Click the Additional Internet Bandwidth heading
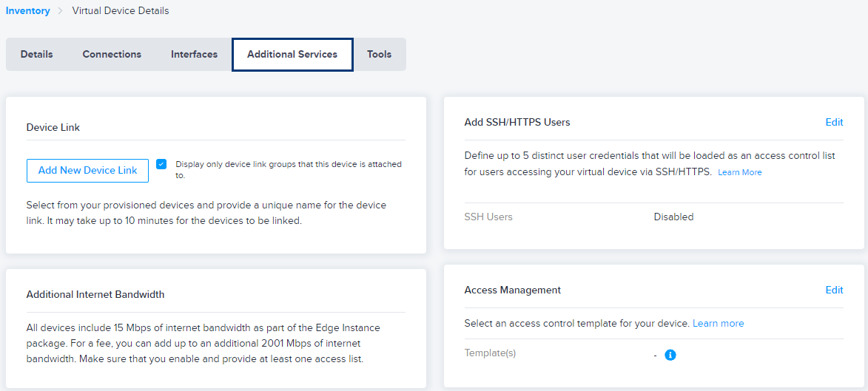The image size is (868, 391). tap(95, 294)
